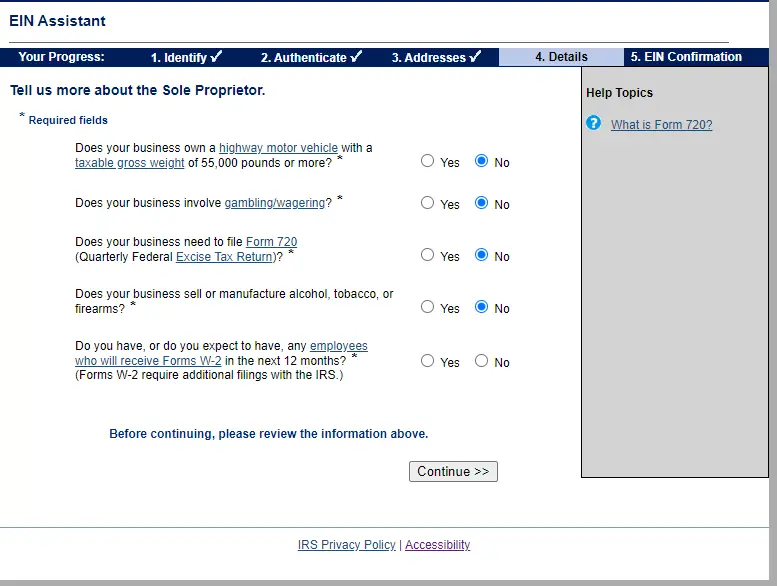This screenshot has height=586, width=777.
Task: Open the 3. Addresses progress step
Action: tap(436, 57)
